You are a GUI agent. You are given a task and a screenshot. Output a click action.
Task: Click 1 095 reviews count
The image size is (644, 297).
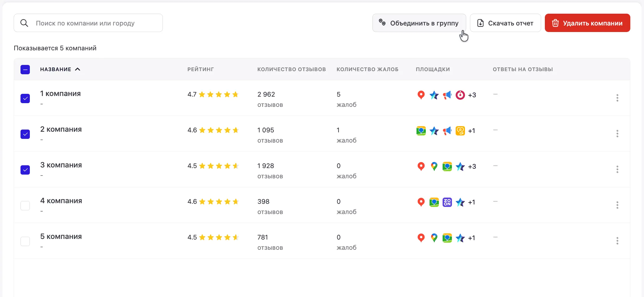pos(266,130)
